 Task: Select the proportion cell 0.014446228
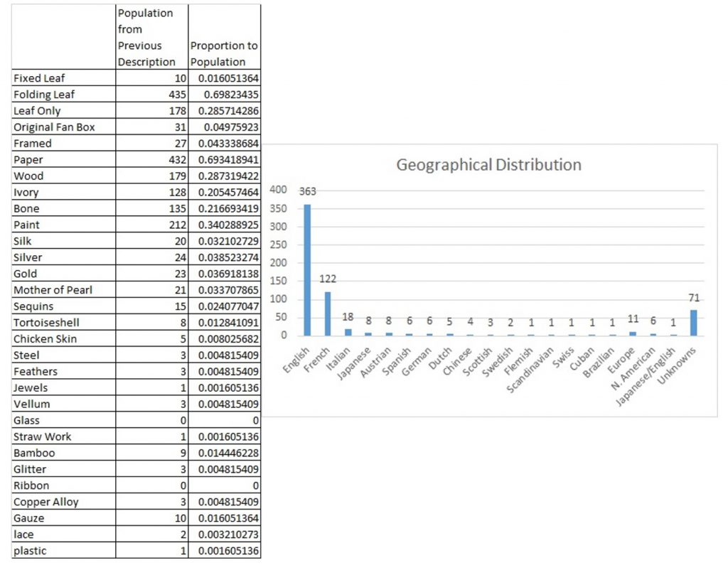[225, 452]
